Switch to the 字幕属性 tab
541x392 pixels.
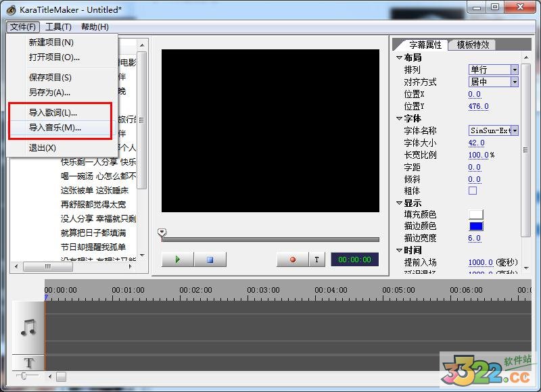pos(425,45)
